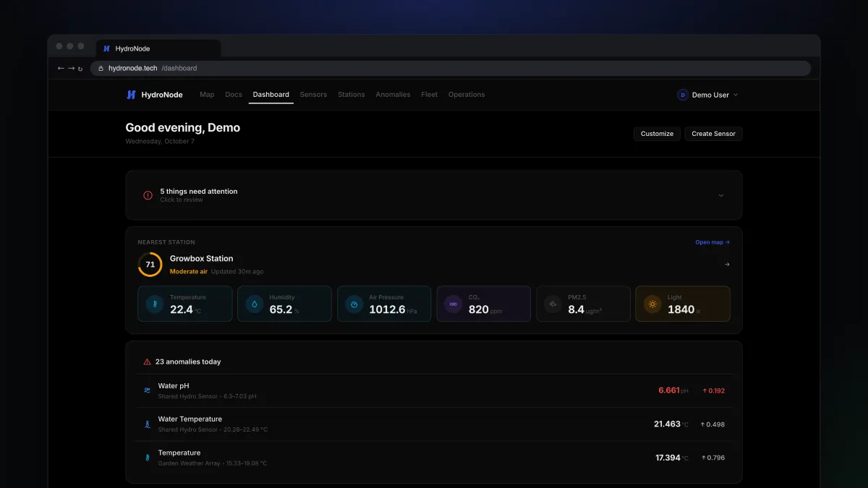Click the red 0.192 change indicator
The image size is (868, 488).
(x=713, y=390)
